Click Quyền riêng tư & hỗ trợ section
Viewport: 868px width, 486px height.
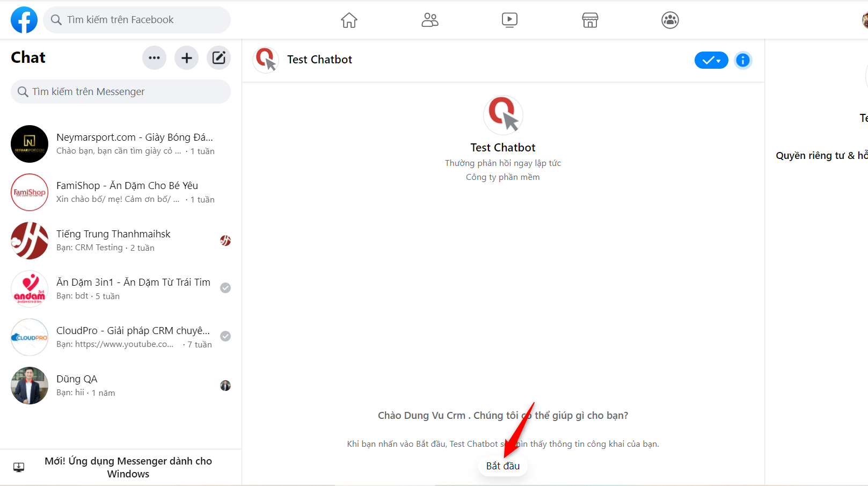click(822, 156)
